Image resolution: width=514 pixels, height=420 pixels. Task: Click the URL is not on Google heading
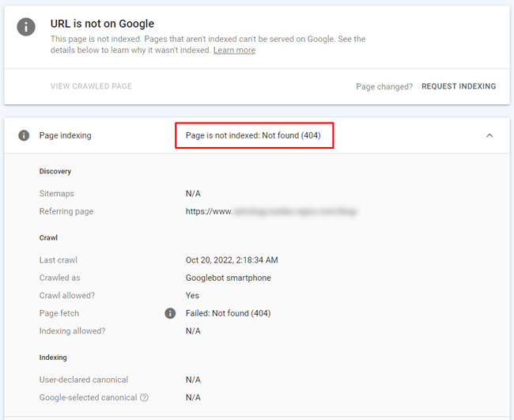(102, 24)
